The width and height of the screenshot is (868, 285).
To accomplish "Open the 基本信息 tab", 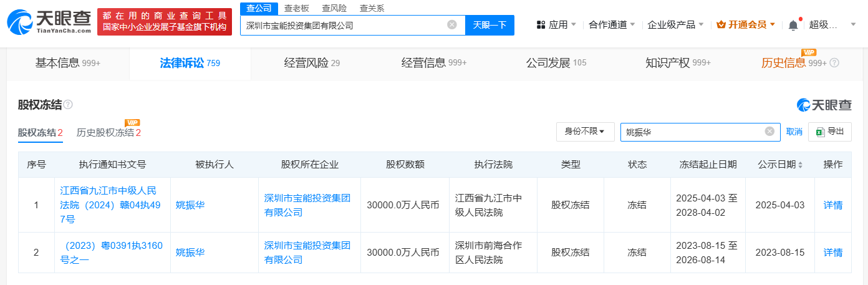I will [x=68, y=63].
